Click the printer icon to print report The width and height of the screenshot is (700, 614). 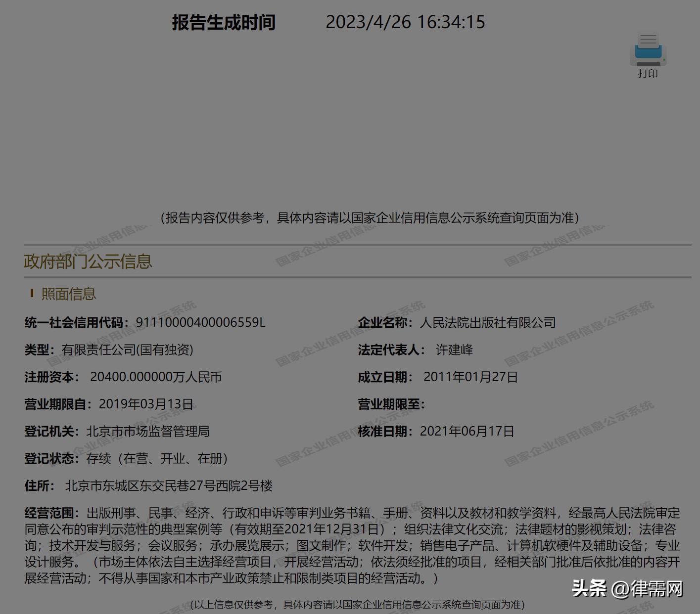[648, 49]
